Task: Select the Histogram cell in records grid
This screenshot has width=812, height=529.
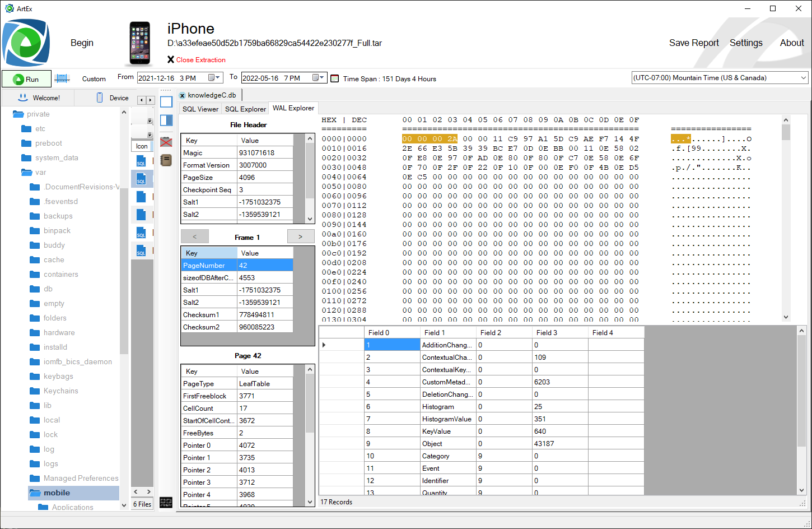Action: click(x=448, y=407)
